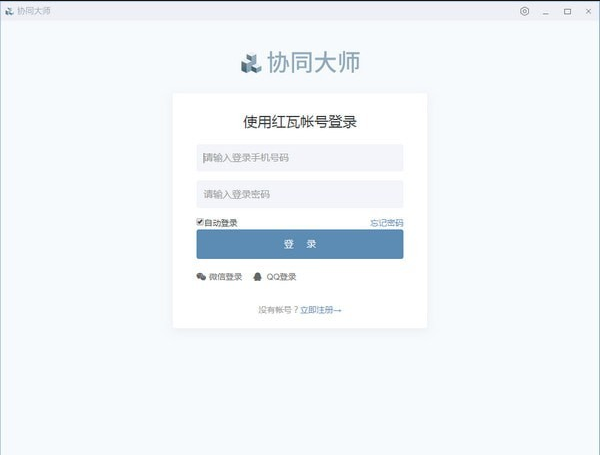
Task: Toggle the 自动登录 checkbox
Action: (x=200, y=222)
